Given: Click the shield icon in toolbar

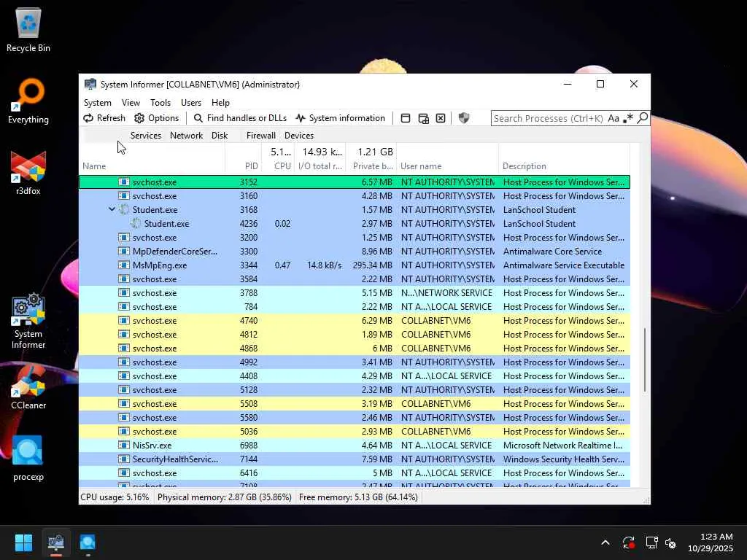Looking at the screenshot, I should coord(463,118).
